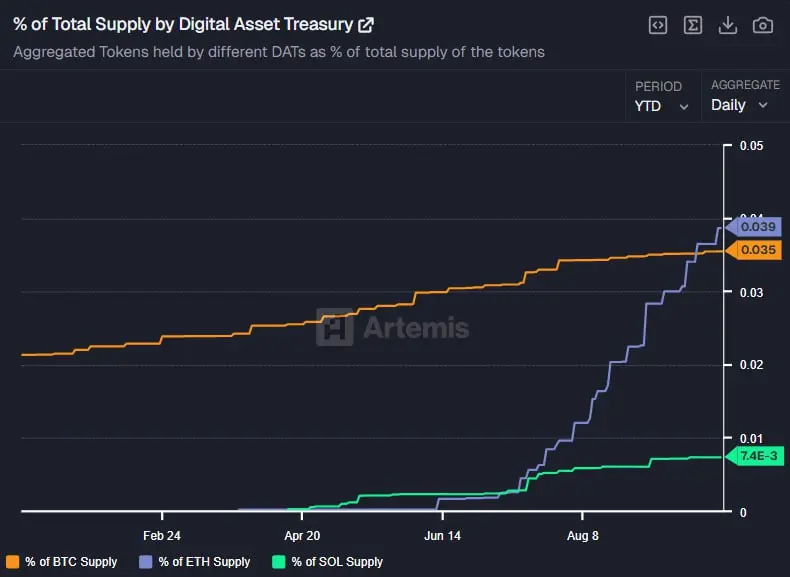The image size is (790, 577).
Task: Click the Aug 8 date axis label
Action: coord(582,536)
